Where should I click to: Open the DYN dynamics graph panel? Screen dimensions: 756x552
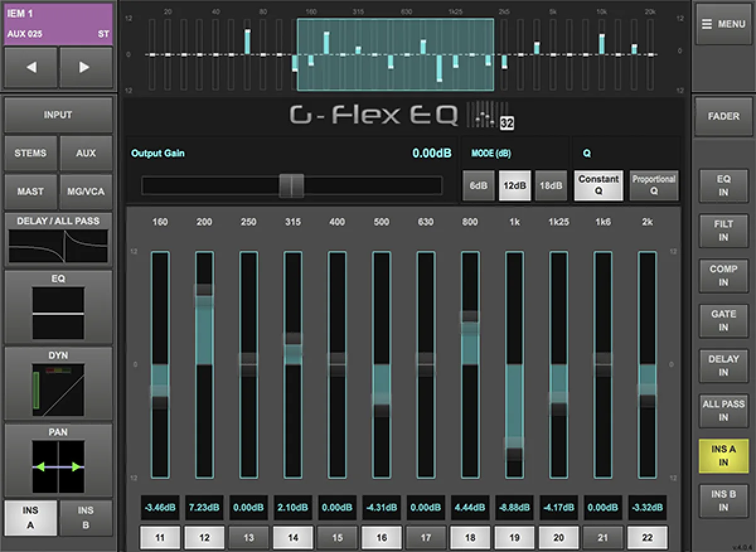pos(58,384)
